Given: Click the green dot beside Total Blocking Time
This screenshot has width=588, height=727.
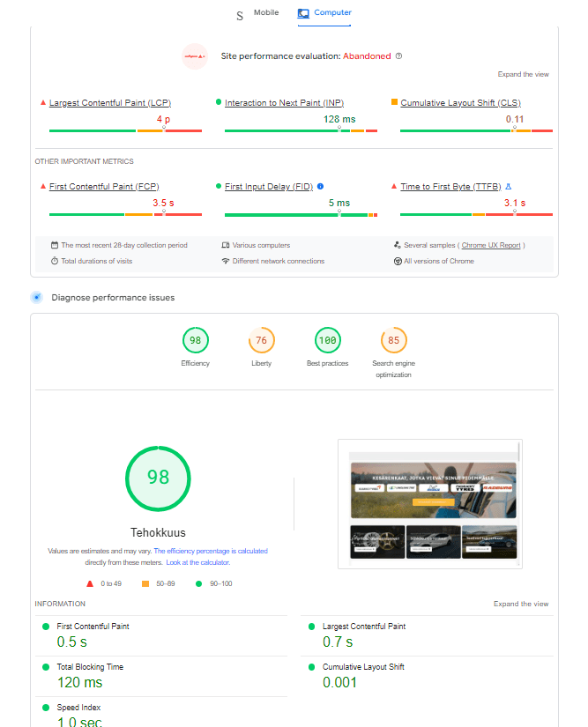Looking at the screenshot, I should pos(46,667).
